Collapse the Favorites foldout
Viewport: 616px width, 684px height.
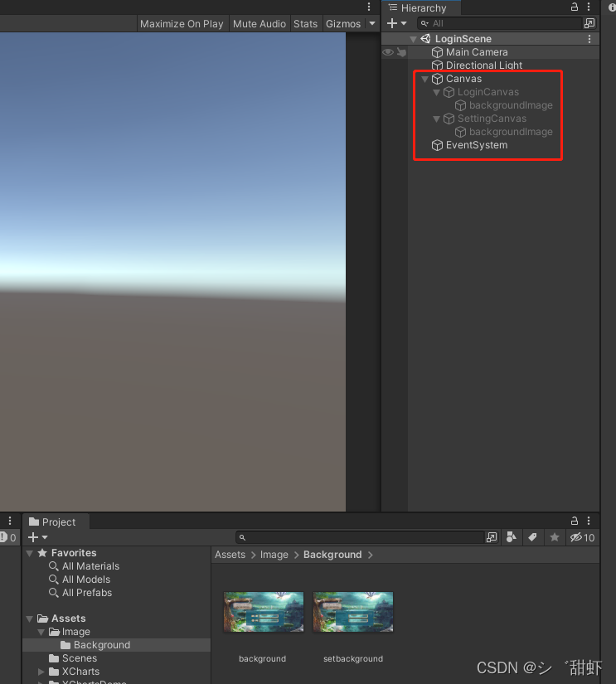(30, 553)
